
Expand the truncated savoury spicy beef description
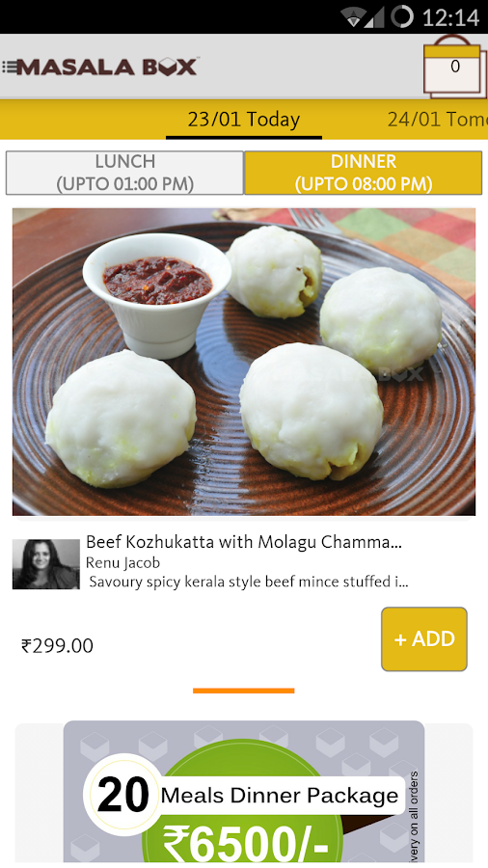click(x=249, y=582)
